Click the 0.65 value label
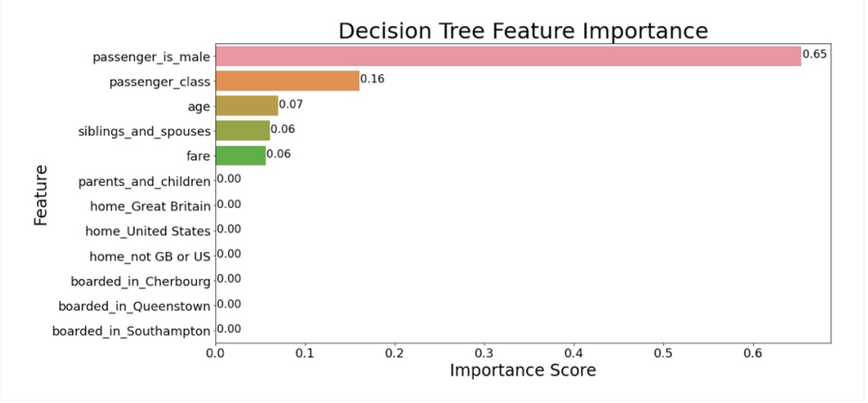Screen dimensions: 868x403 [x=816, y=54]
